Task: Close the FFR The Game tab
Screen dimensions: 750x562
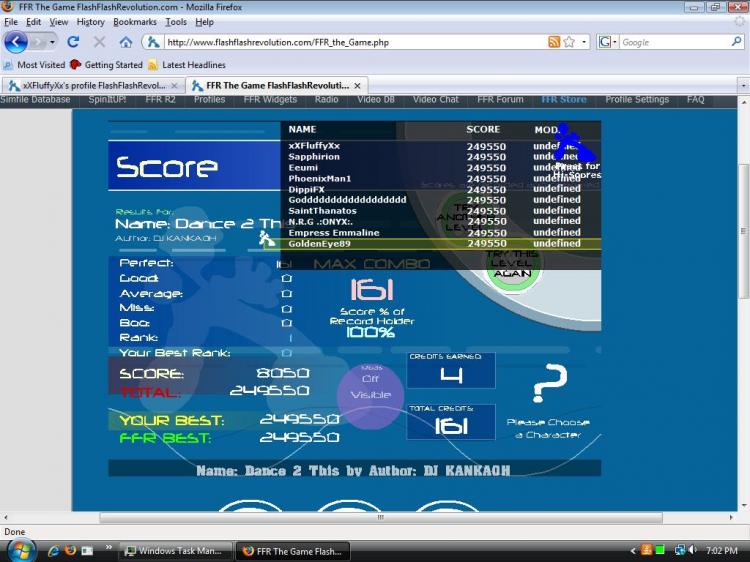Action: click(357, 86)
